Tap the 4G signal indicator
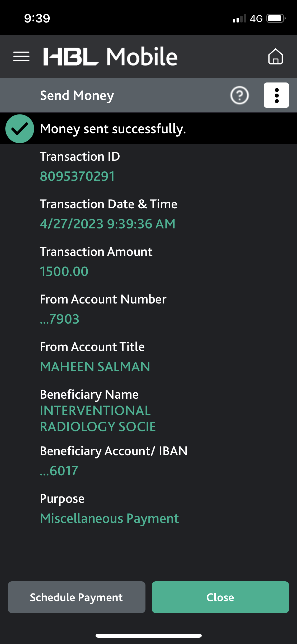Screen dimensions: 297x644 [x=256, y=19]
